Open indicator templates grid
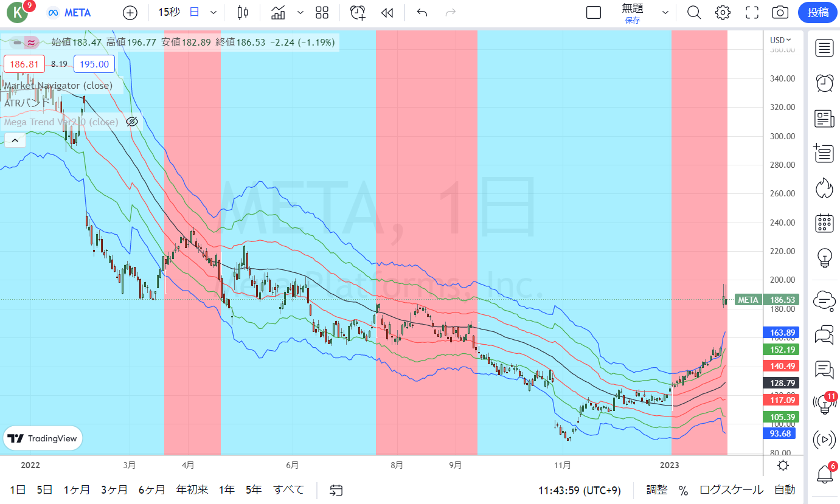The image size is (840, 504). (x=322, y=13)
